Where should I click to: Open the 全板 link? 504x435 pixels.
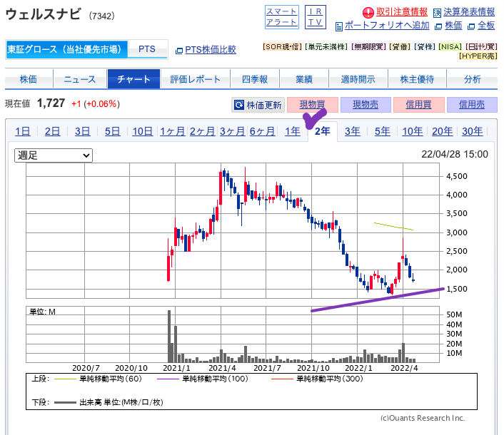tap(486, 26)
